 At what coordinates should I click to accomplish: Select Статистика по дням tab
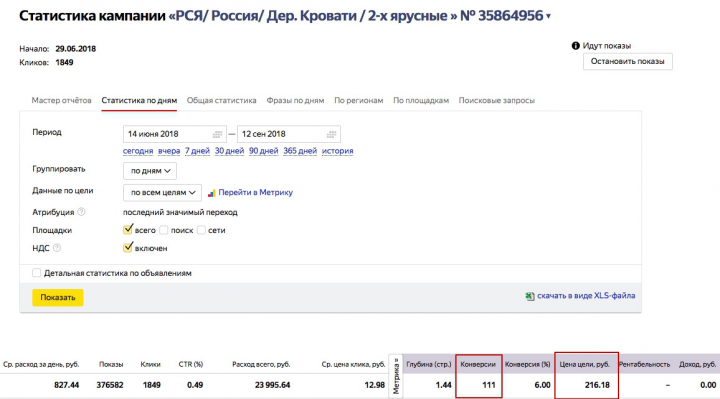(x=139, y=100)
